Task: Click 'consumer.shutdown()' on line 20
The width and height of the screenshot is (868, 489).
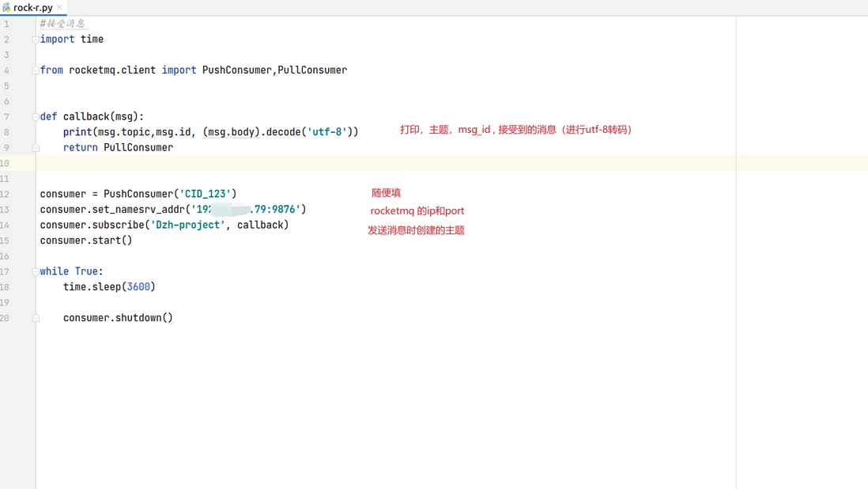Action: point(118,318)
